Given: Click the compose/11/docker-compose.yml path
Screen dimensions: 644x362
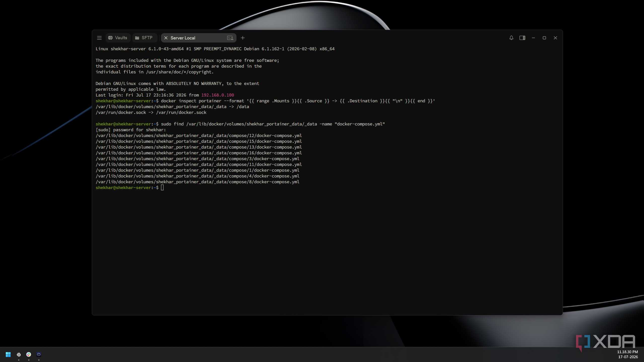Looking at the screenshot, I should coord(199,164).
